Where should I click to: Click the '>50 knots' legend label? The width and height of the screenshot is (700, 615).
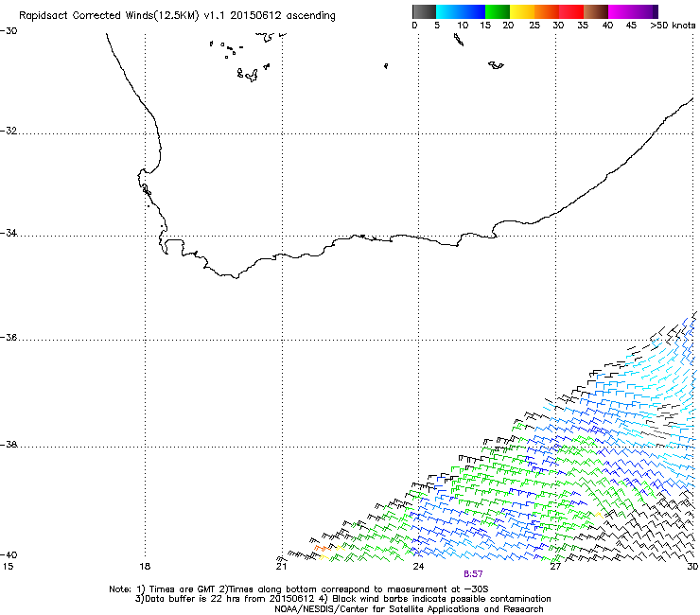coord(673,26)
